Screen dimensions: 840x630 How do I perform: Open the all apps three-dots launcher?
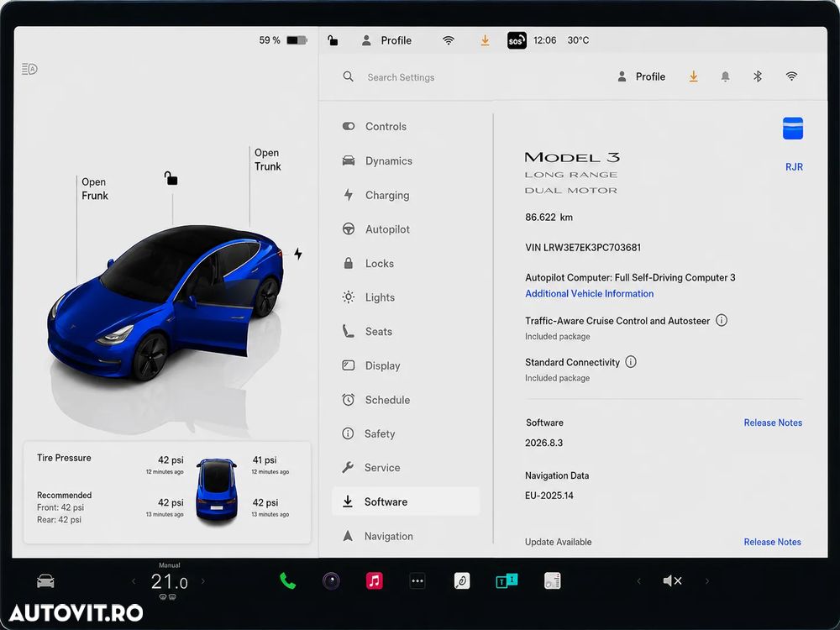coord(417,580)
